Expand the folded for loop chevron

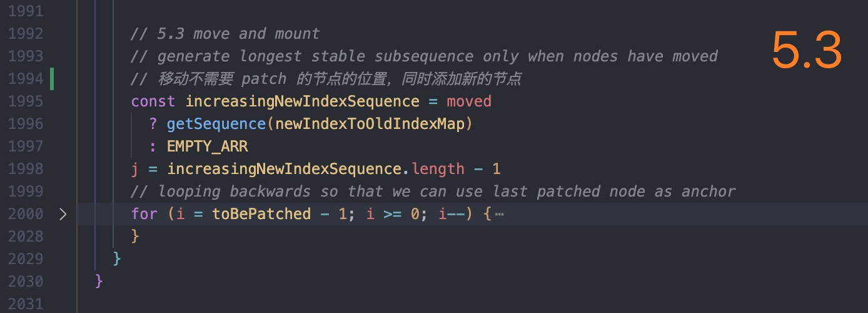[x=63, y=214]
